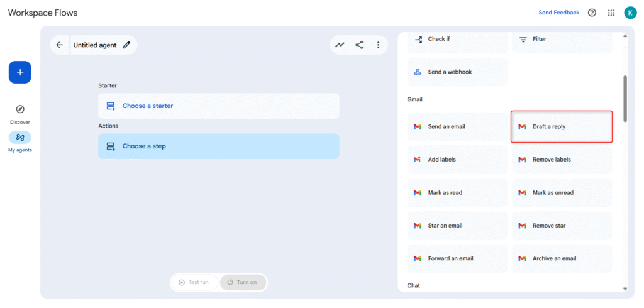Open the activity chart icon
644x308 pixels.
(340, 45)
